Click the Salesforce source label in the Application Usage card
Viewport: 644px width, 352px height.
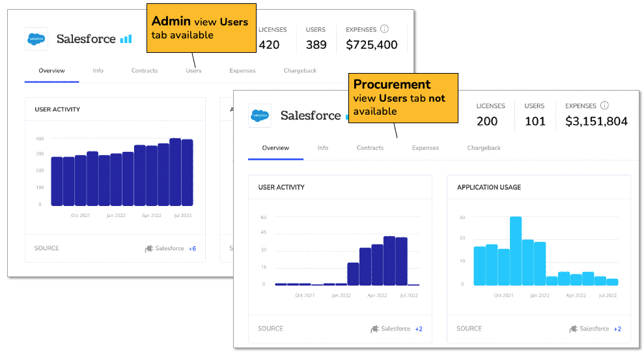tap(595, 329)
